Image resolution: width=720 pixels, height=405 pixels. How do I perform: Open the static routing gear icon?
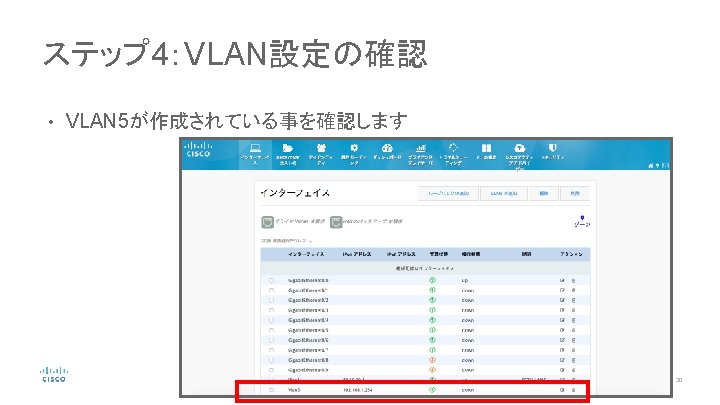354,148
